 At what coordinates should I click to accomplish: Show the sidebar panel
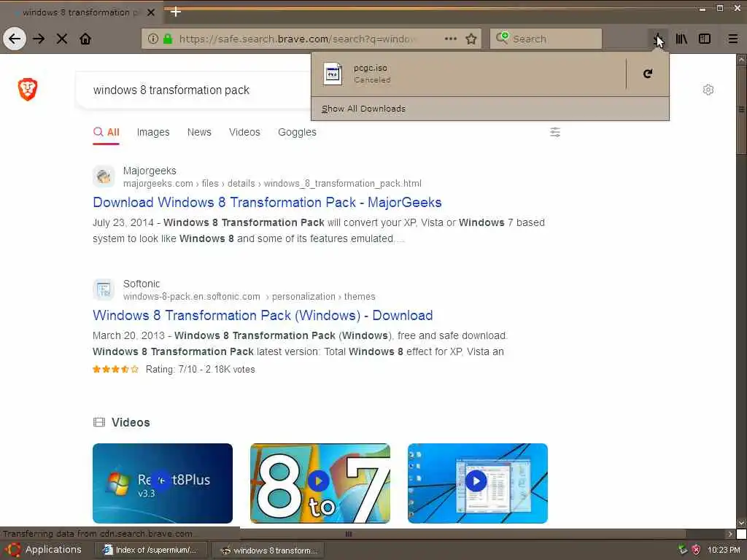[705, 39]
